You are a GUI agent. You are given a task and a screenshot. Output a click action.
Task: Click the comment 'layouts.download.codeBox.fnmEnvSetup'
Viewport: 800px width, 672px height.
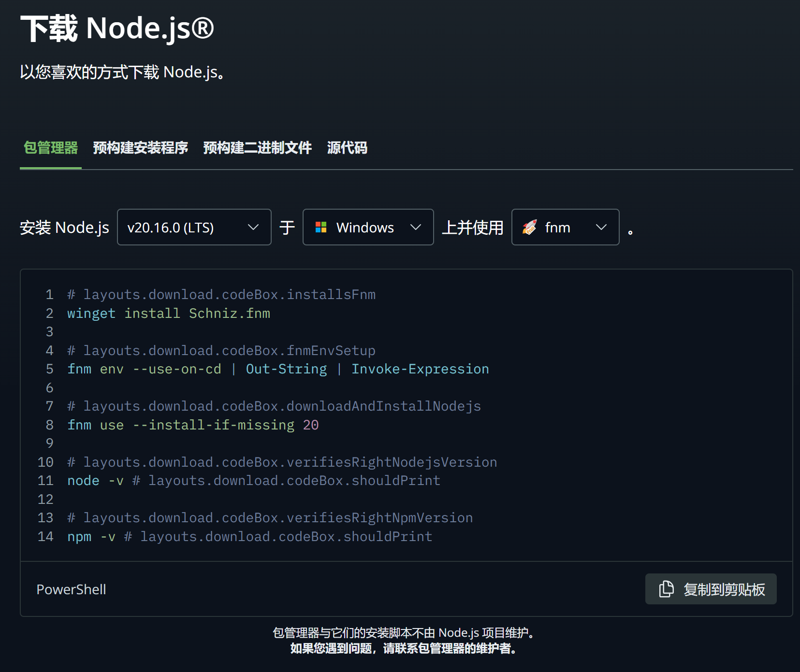point(221,351)
